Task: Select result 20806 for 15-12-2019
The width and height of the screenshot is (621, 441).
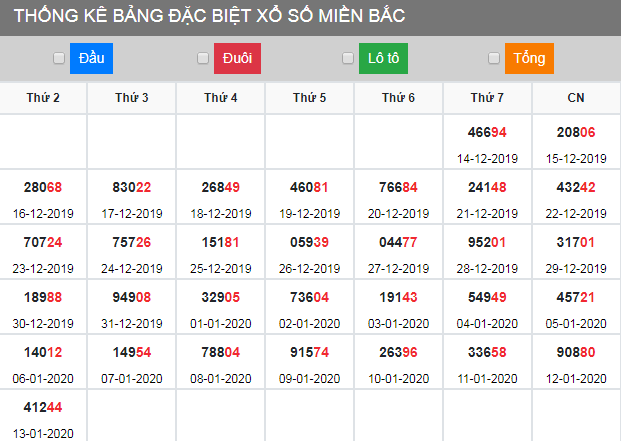Action: click(x=576, y=132)
